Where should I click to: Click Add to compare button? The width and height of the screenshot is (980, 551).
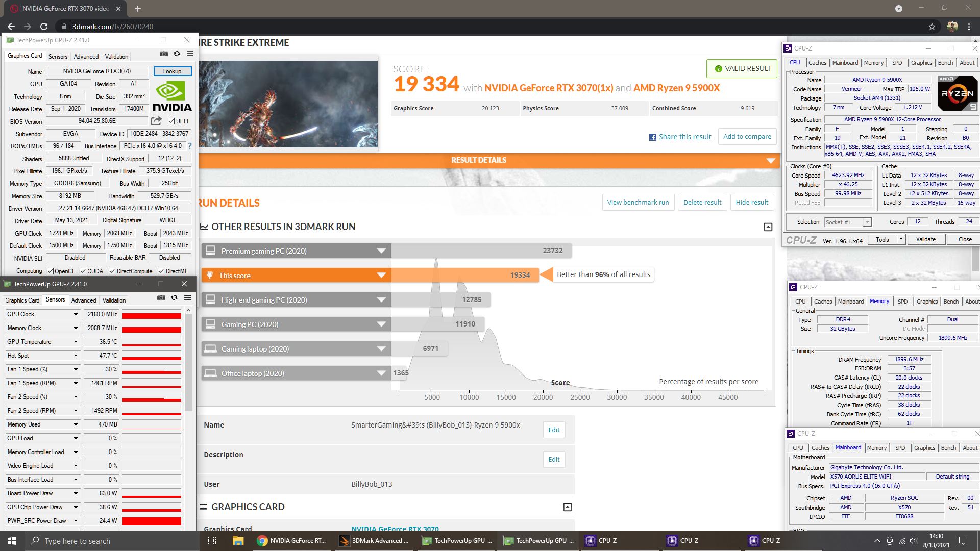point(747,137)
